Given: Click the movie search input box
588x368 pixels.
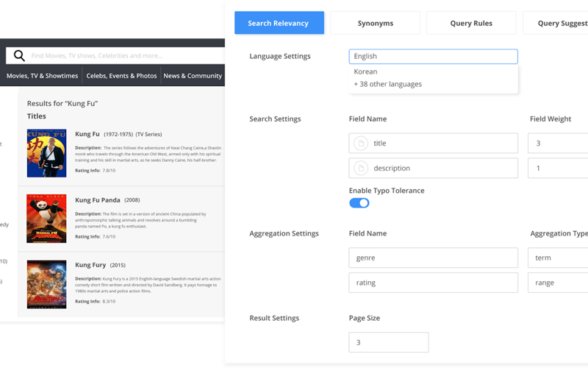Looking at the screenshot, I should [x=115, y=56].
